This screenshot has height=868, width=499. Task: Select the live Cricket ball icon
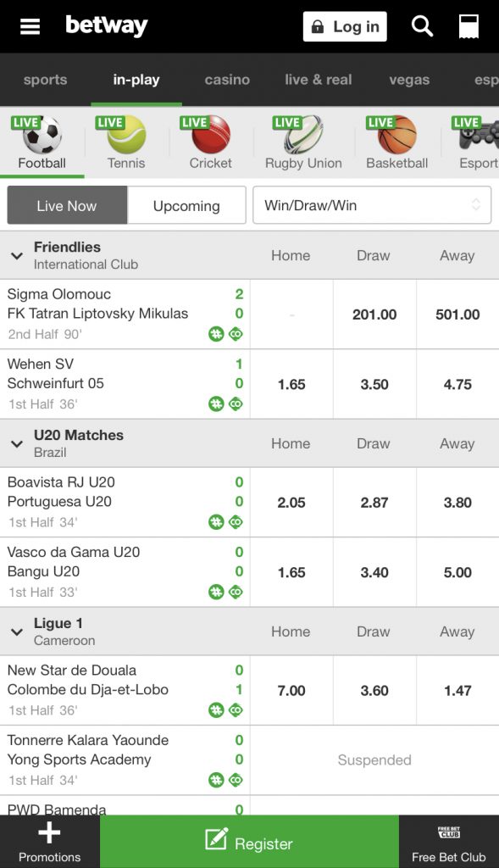pyautogui.click(x=211, y=135)
